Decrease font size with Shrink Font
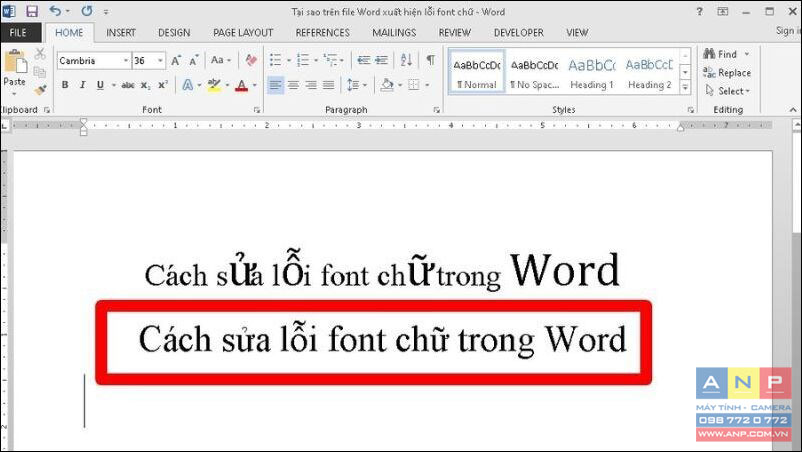This screenshot has height=452, width=802. (193, 60)
